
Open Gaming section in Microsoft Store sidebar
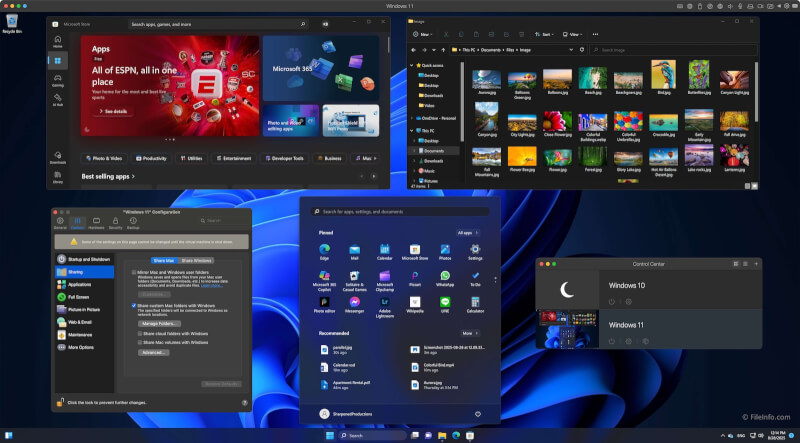58,80
